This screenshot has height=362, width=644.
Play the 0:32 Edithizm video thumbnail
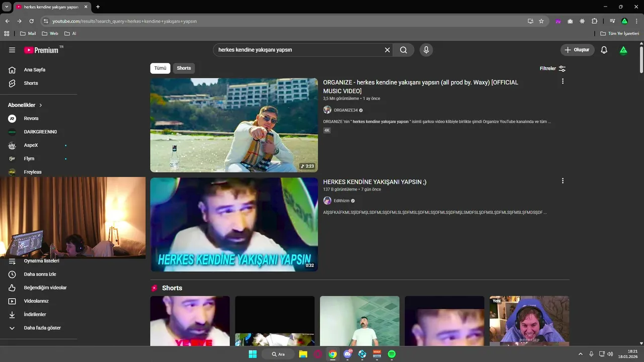coord(234,225)
